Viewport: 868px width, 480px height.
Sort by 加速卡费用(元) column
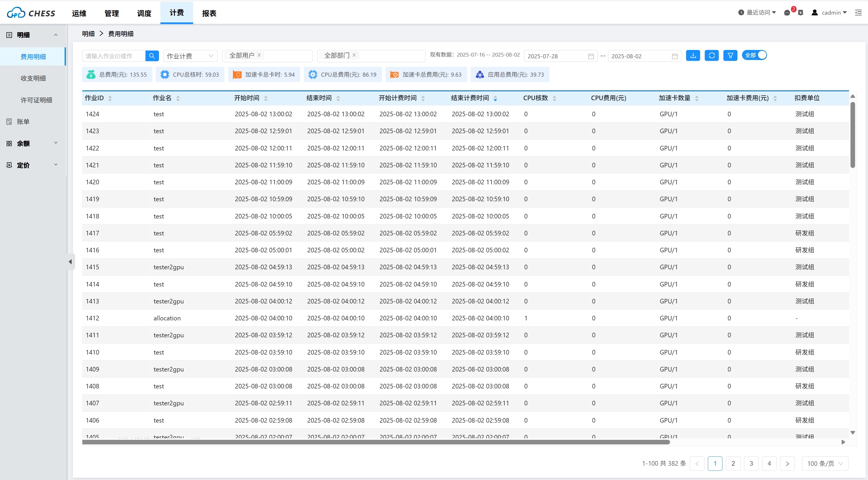click(x=775, y=98)
